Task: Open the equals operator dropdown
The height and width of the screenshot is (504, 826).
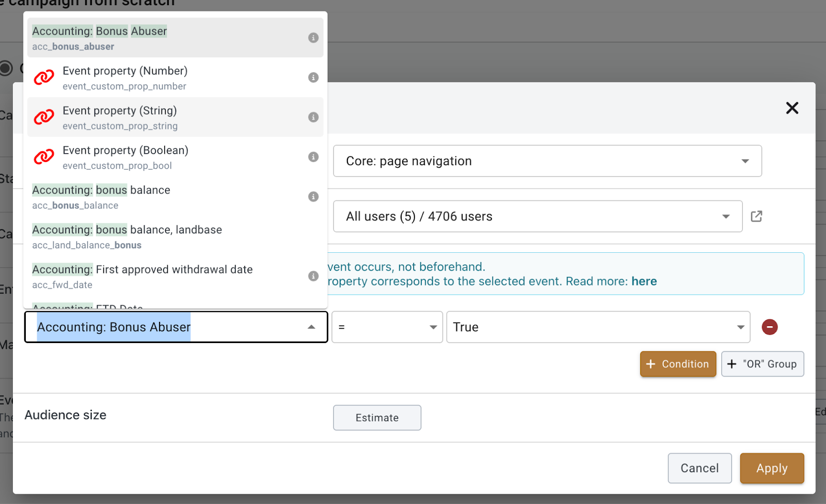Action: pos(387,327)
